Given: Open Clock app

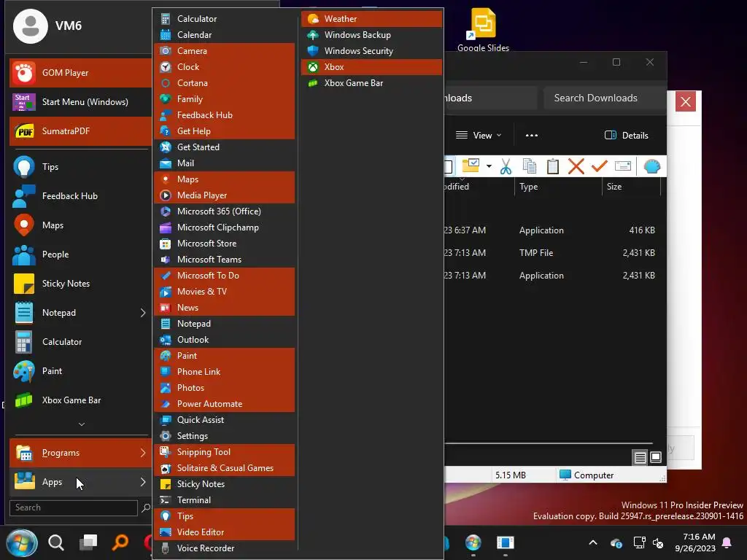Looking at the screenshot, I should point(225,67).
